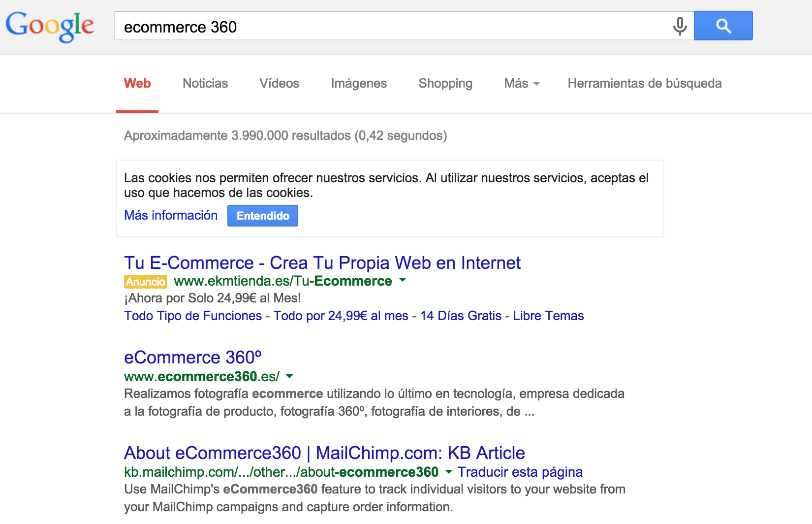
Task: Open the Tu E-Commerce ad result title
Action: tap(322, 263)
